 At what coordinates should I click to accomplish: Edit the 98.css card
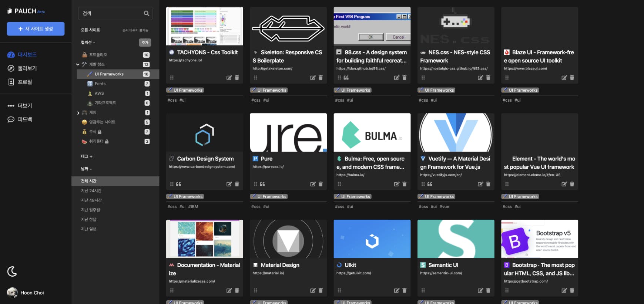396,78
